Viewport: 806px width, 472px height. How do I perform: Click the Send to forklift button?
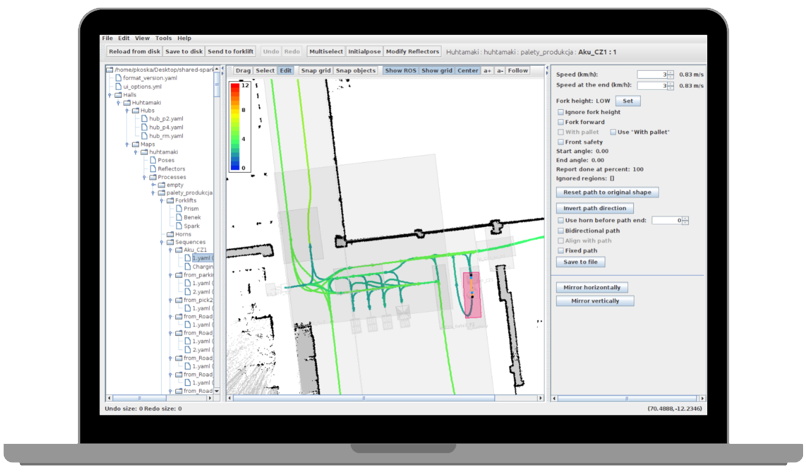pyautogui.click(x=231, y=51)
